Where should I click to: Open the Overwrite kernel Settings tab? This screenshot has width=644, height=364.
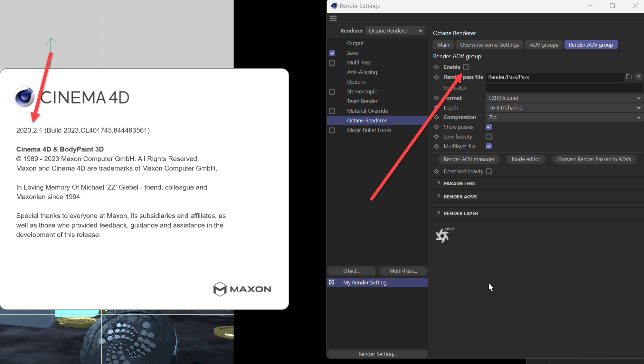tap(489, 45)
